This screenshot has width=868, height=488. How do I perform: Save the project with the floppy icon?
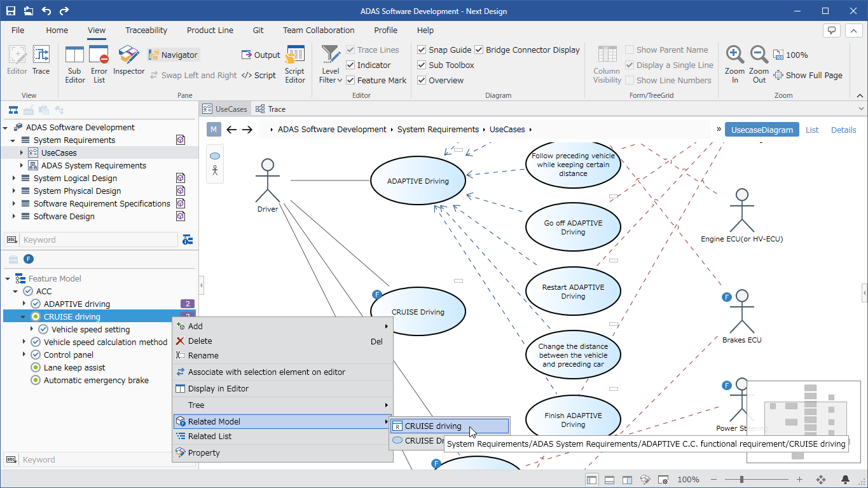pyautogui.click(x=11, y=11)
